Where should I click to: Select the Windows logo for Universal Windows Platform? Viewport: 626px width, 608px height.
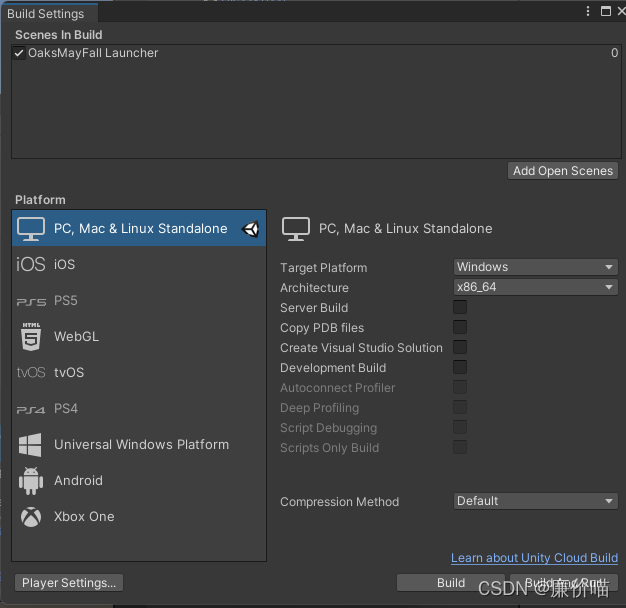30,444
